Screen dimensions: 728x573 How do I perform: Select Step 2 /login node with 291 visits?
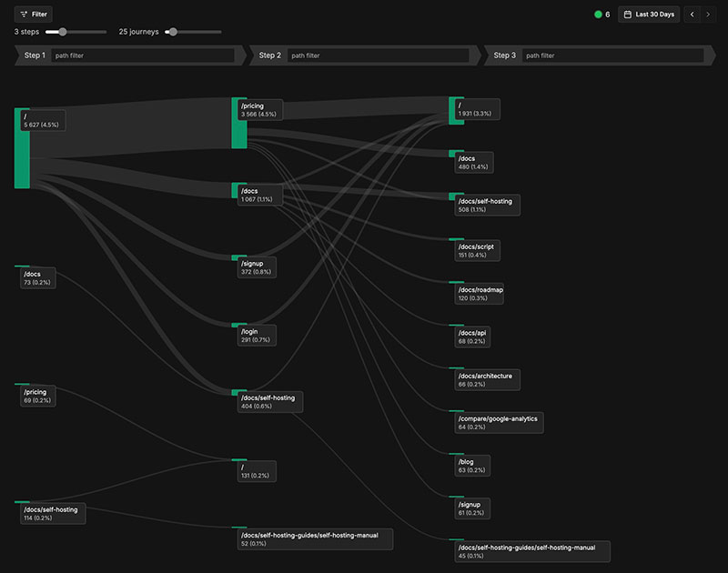pyautogui.click(x=257, y=336)
